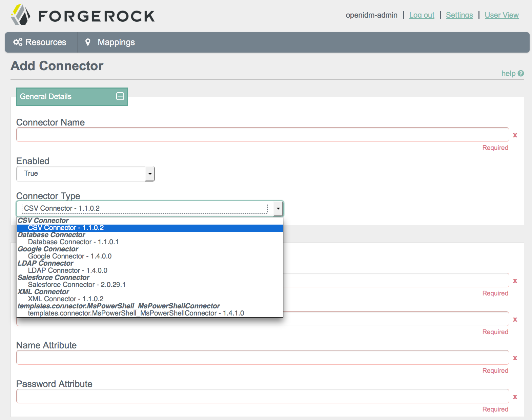Click the help question mark icon
Image resolution: width=532 pixels, height=420 pixels.
tap(521, 73)
